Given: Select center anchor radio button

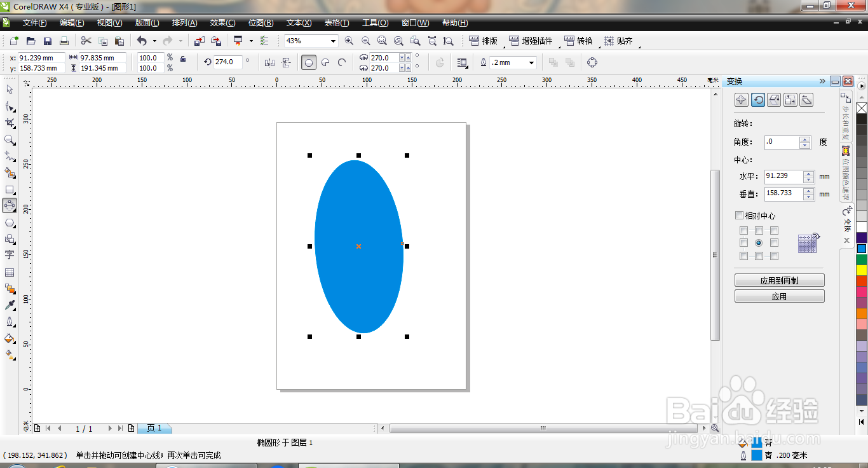Looking at the screenshot, I should pyautogui.click(x=759, y=243).
